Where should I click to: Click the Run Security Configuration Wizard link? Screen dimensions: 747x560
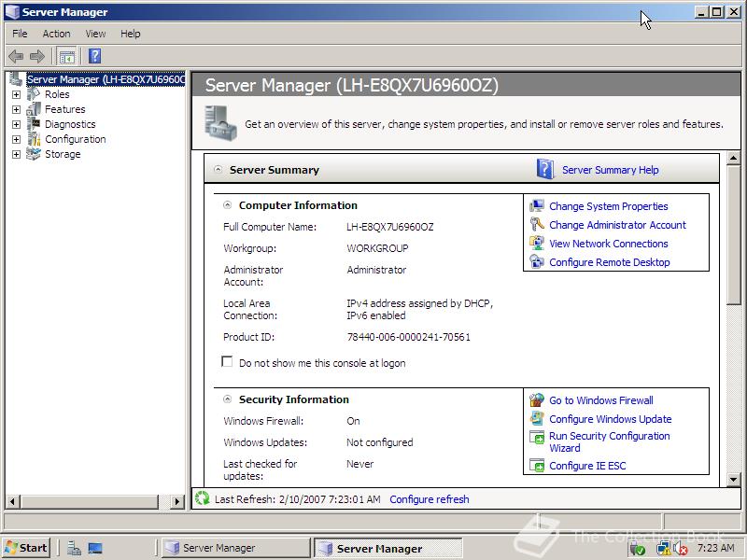tap(610, 441)
